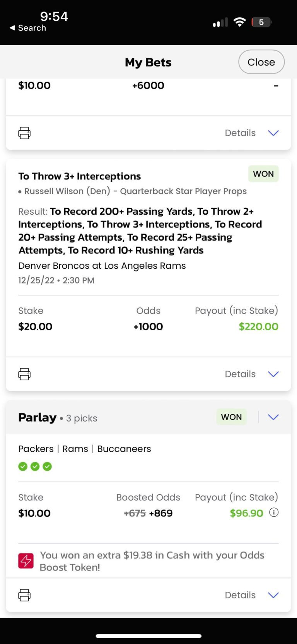Expand Details chevron on To Throw 3+ Interceptions

[x=273, y=374]
